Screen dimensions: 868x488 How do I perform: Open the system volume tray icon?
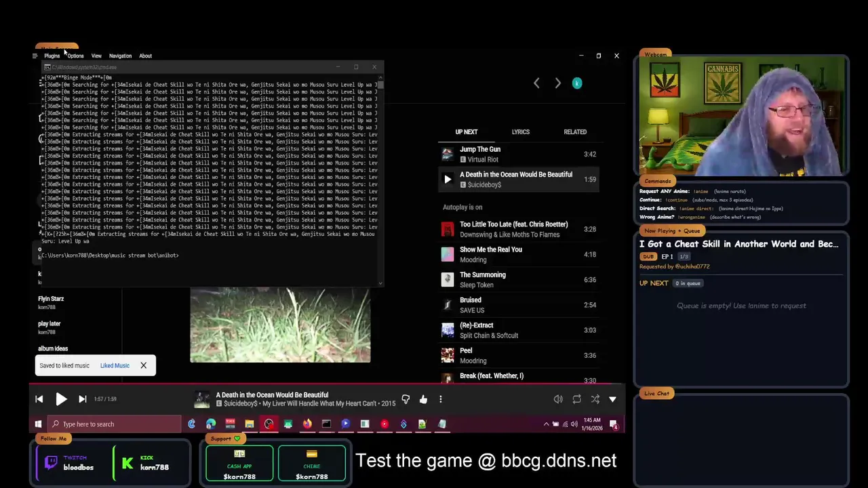(x=574, y=424)
